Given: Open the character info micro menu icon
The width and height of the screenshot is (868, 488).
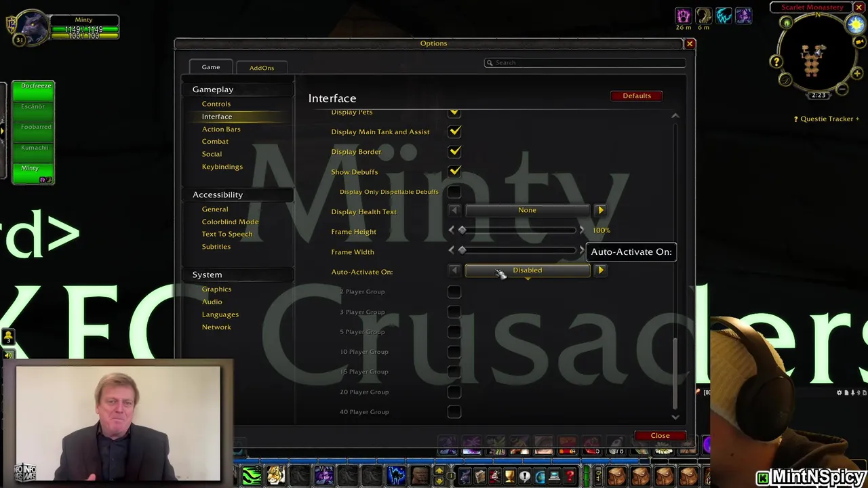Looking at the screenshot, I should [467, 476].
